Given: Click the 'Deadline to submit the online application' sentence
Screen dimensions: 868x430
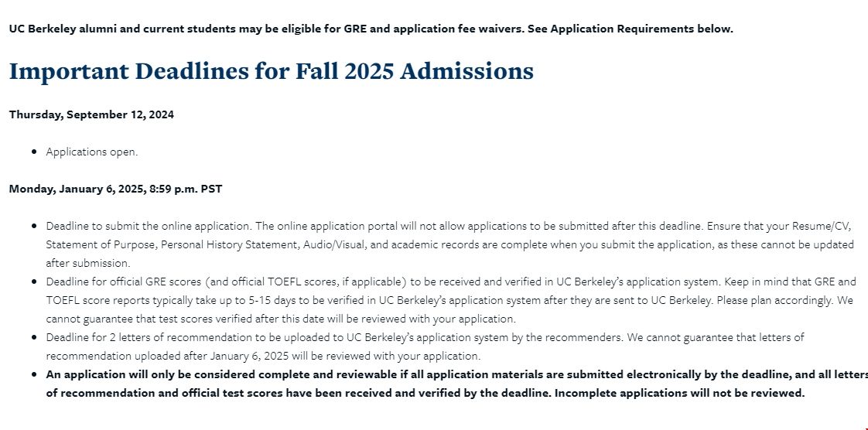Looking at the screenshot, I should click(x=149, y=226).
